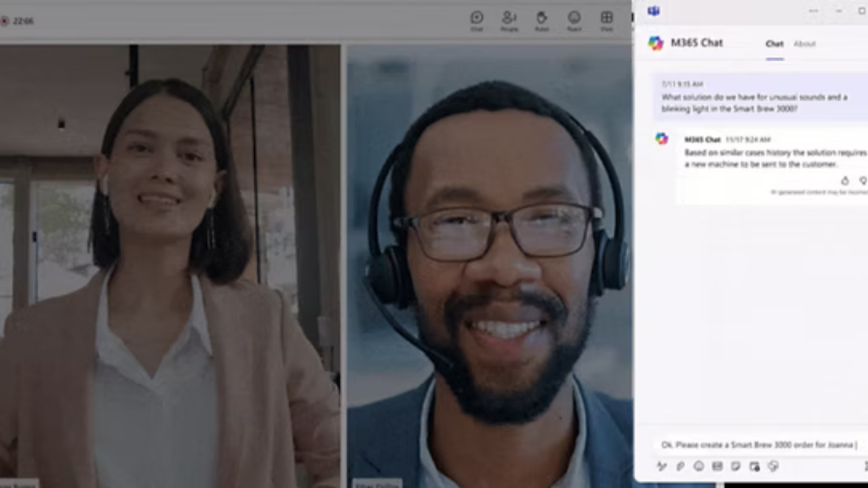Click the message compose input field
Image resolution: width=868 pixels, height=488 pixels.
[760, 445]
